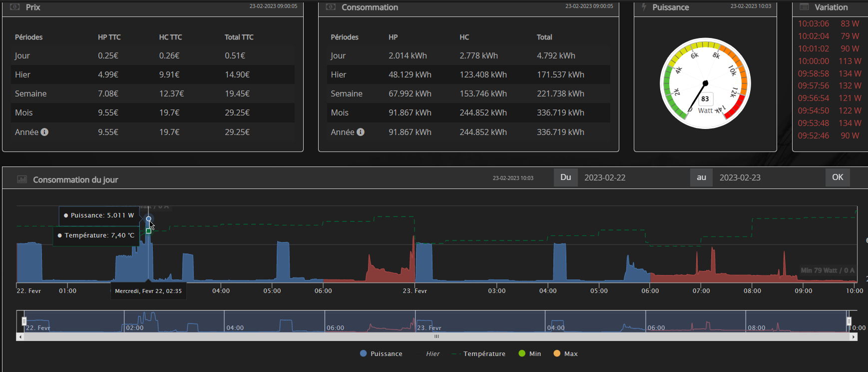Image resolution: width=868 pixels, height=372 pixels.
Task: Click the 12.37€ Semaine HC price
Action: [x=171, y=93]
